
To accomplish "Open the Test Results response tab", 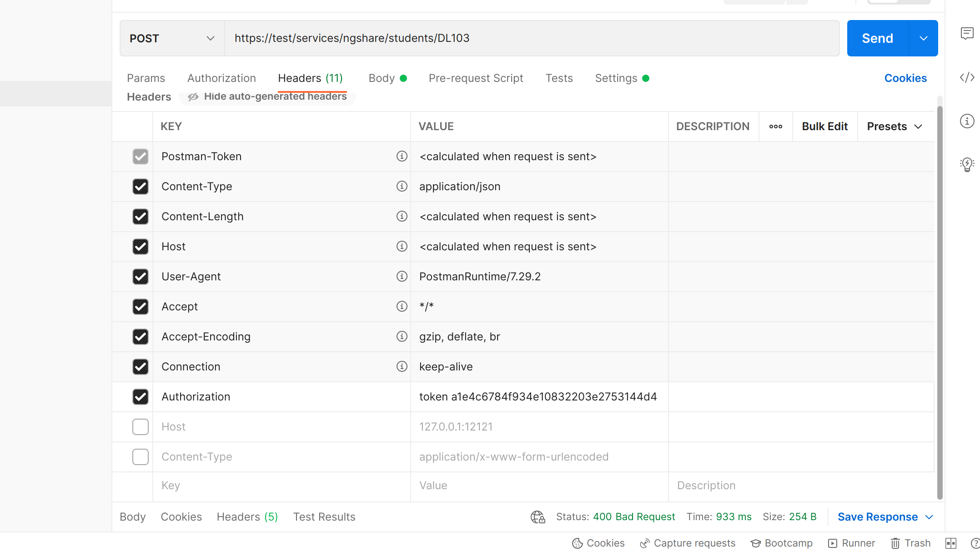I will tap(324, 517).
